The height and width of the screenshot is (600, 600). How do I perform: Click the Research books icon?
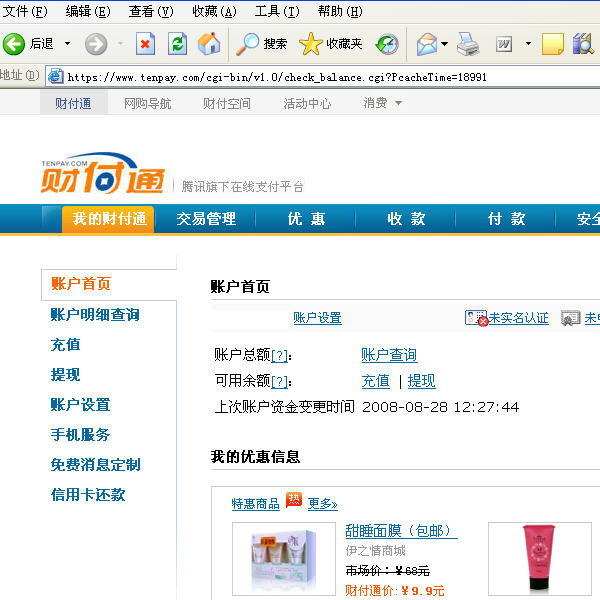pyautogui.click(x=583, y=44)
